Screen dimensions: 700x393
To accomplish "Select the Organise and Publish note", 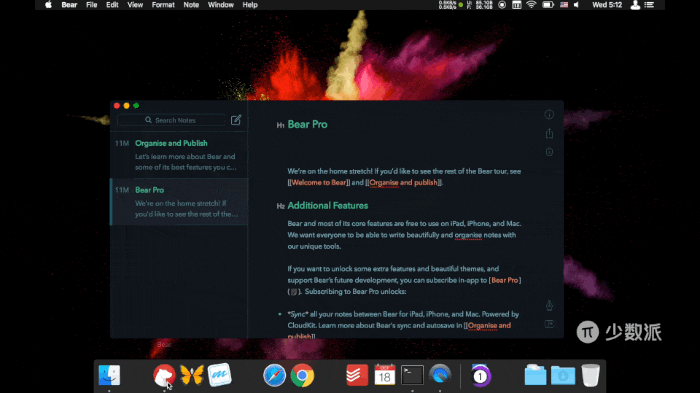I will tap(179, 155).
